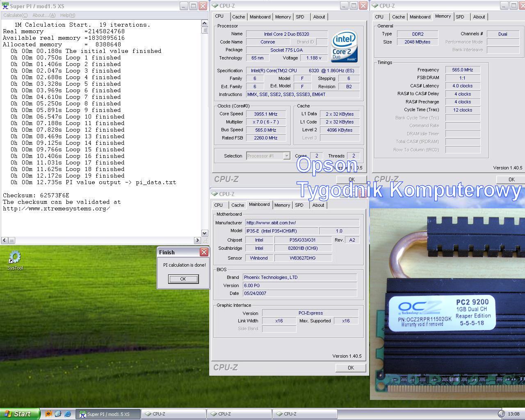Click the CPU-Z icon in CPU window title bar
525x420 pixels.
(x=215, y=6)
